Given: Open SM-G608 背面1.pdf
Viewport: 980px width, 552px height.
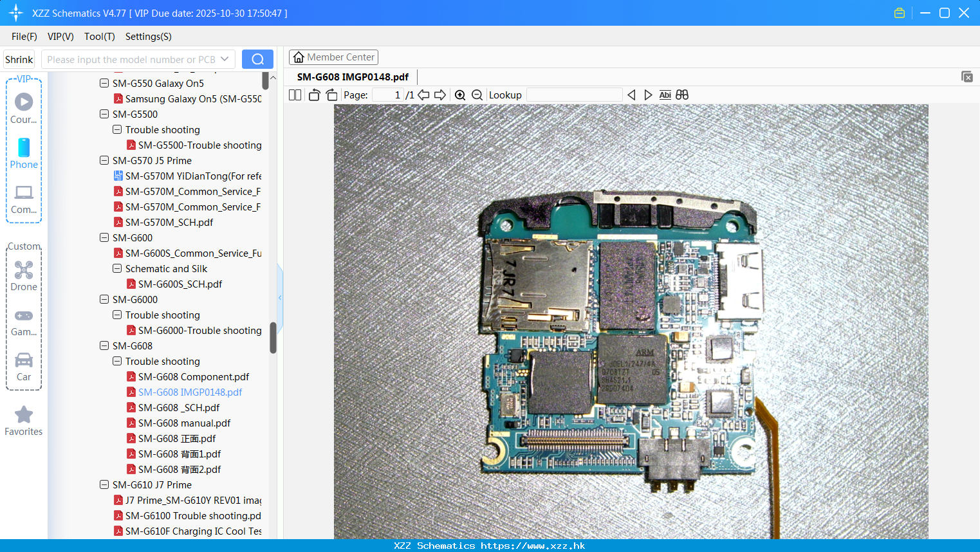Looking at the screenshot, I should click(x=180, y=454).
